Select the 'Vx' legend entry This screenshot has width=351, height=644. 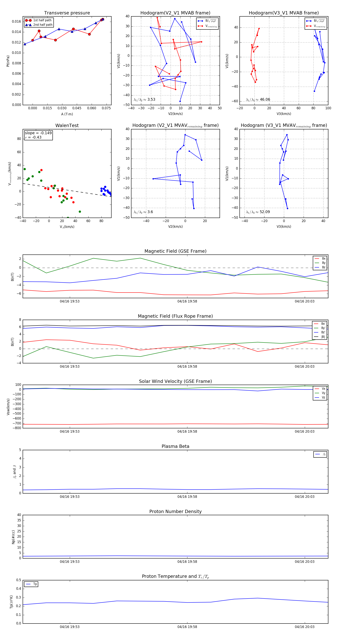(320, 389)
